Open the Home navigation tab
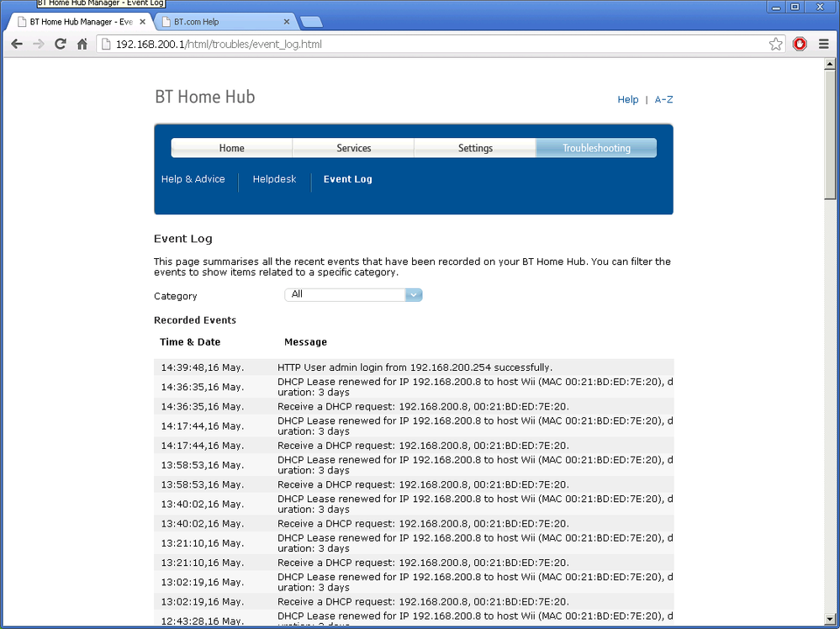Screen dimensions: 840x629 pyautogui.click(x=231, y=148)
